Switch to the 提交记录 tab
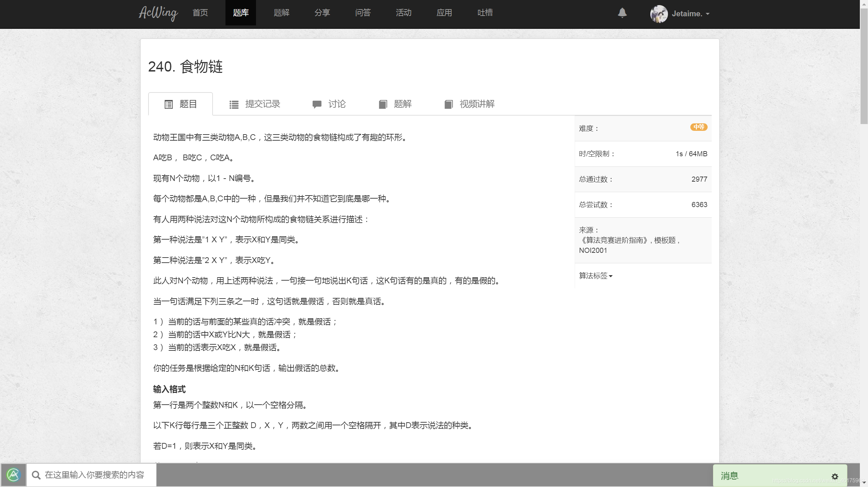868x487 pixels. pyautogui.click(x=255, y=104)
